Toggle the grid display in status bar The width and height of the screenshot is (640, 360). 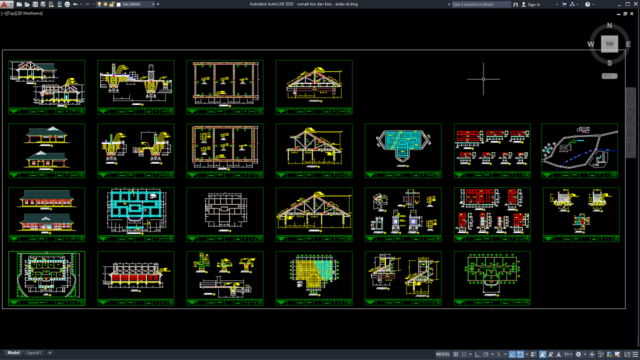click(456, 354)
